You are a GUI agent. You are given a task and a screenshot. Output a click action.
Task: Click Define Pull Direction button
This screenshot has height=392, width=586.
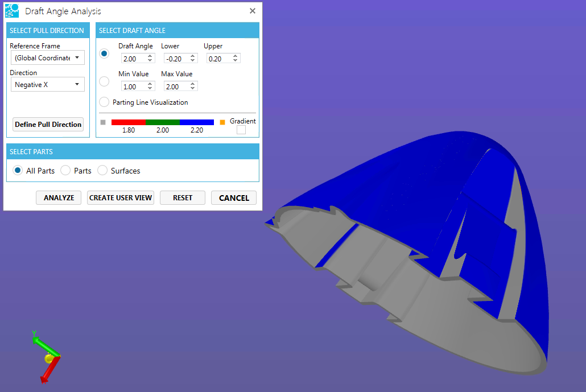48,125
